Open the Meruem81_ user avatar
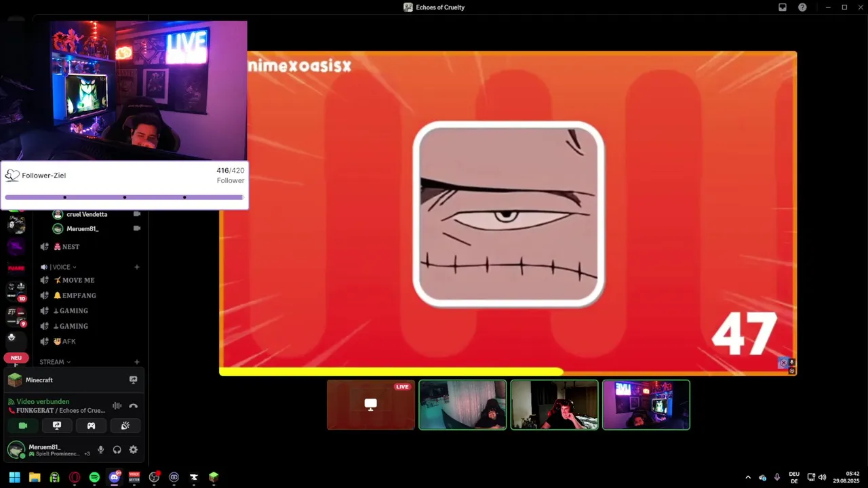868x488 pixels. point(16,449)
